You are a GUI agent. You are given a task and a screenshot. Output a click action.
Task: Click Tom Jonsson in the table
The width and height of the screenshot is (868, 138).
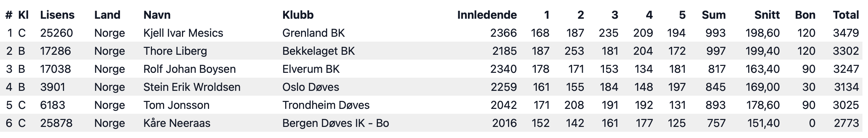pyautogui.click(x=176, y=105)
